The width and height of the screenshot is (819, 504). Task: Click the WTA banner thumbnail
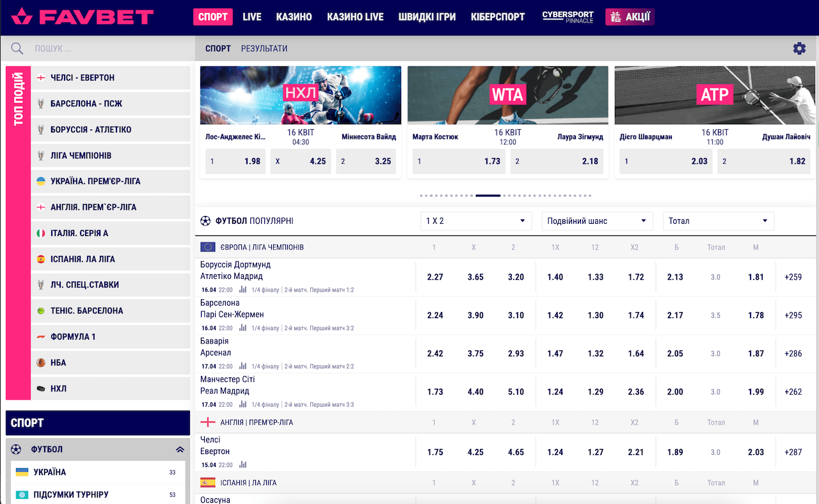coord(507,95)
